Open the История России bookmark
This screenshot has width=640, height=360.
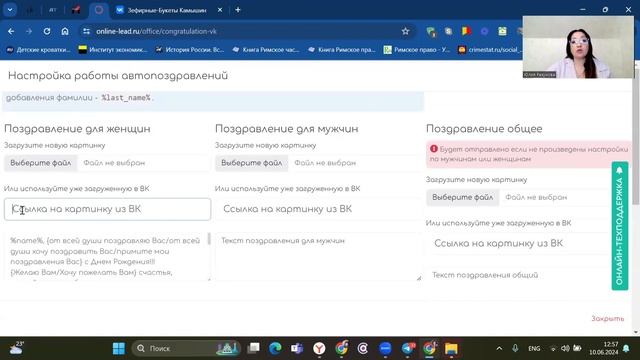pyautogui.click(x=189, y=50)
